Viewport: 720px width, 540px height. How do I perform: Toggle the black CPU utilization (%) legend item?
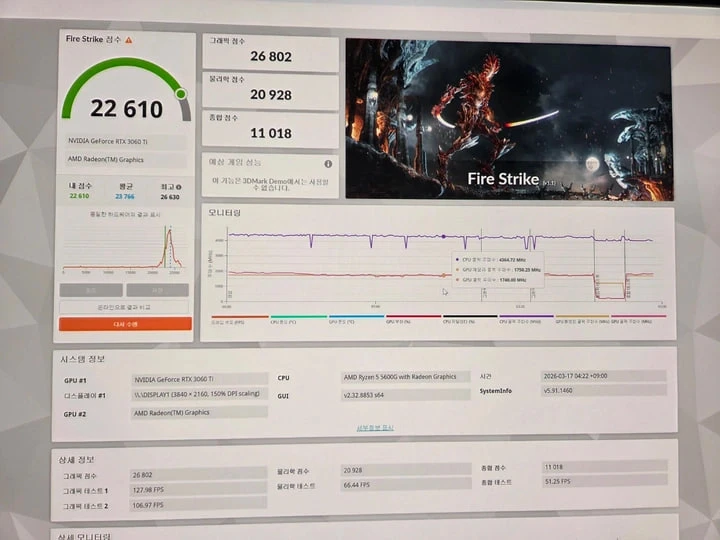(x=470, y=320)
